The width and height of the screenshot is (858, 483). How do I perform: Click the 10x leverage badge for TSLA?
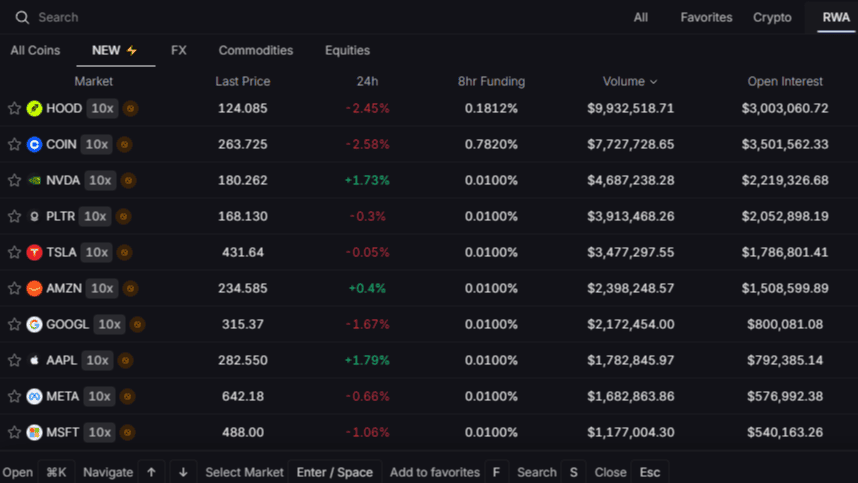[97, 252]
